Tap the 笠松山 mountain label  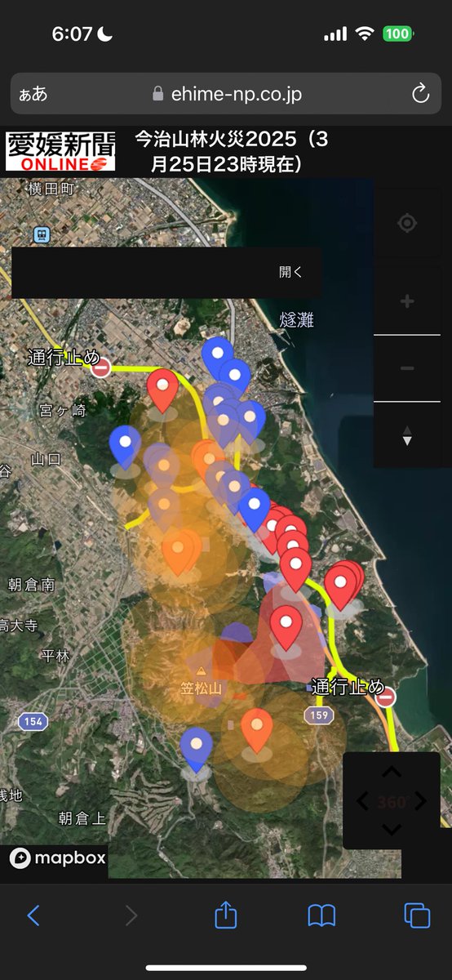tap(201, 688)
